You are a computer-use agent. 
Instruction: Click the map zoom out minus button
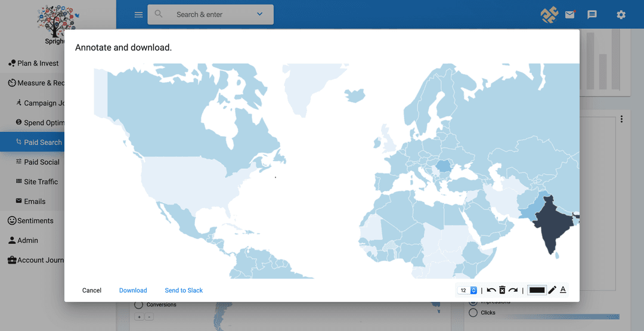pyautogui.click(x=149, y=317)
